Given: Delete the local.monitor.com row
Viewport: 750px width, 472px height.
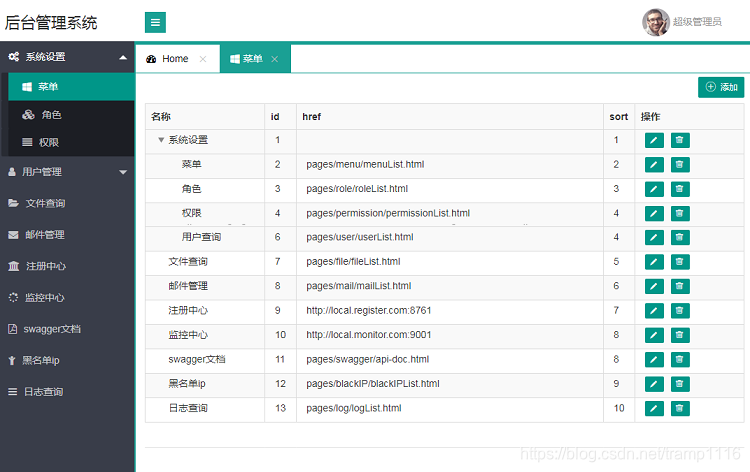Looking at the screenshot, I should coord(680,335).
